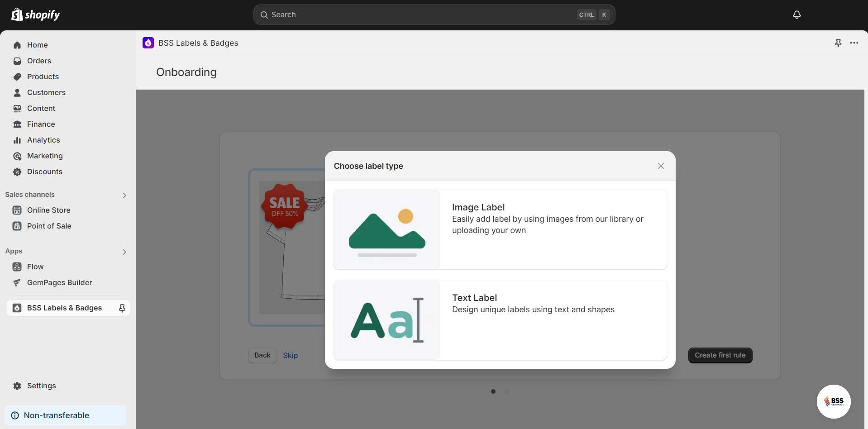The width and height of the screenshot is (868, 429).
Task: Expand the Sales channels section
Action: click(x=124, y=195)
